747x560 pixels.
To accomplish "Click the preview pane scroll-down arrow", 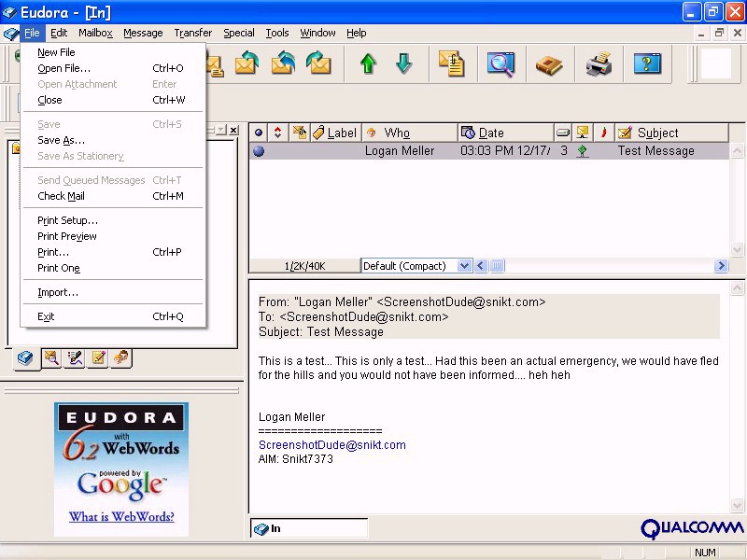I will [737, 505].
